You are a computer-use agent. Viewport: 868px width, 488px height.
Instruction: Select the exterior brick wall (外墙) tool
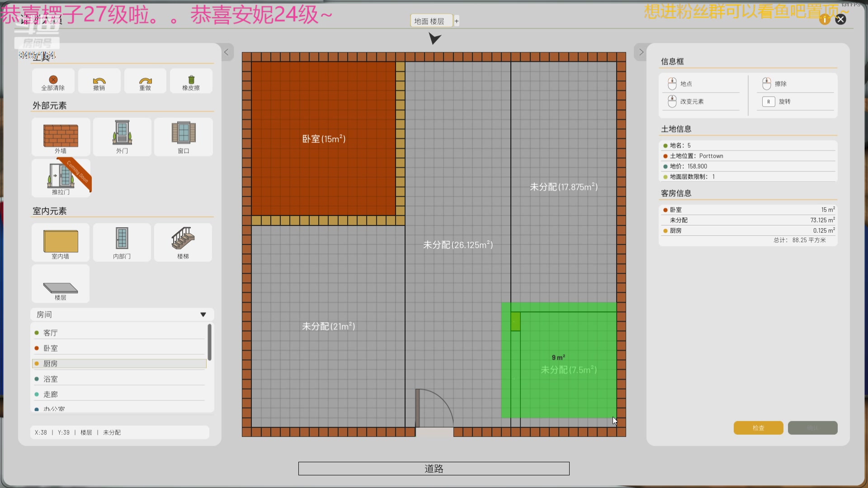tap(61, 136)
